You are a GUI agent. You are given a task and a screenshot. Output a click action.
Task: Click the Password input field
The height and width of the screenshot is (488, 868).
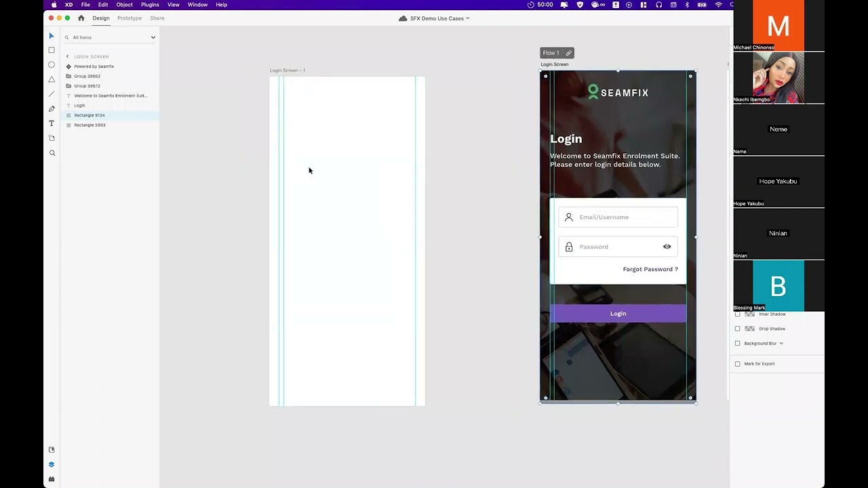click(x=618, y=247)
